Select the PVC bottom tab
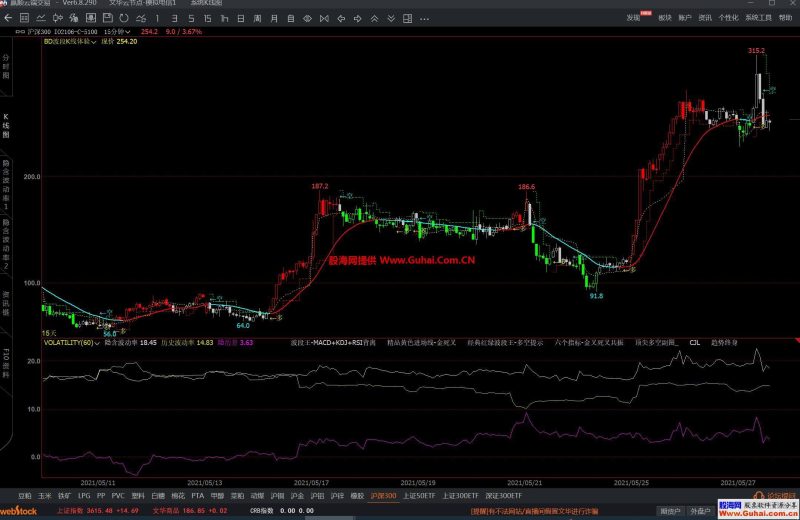 [118, 496]
